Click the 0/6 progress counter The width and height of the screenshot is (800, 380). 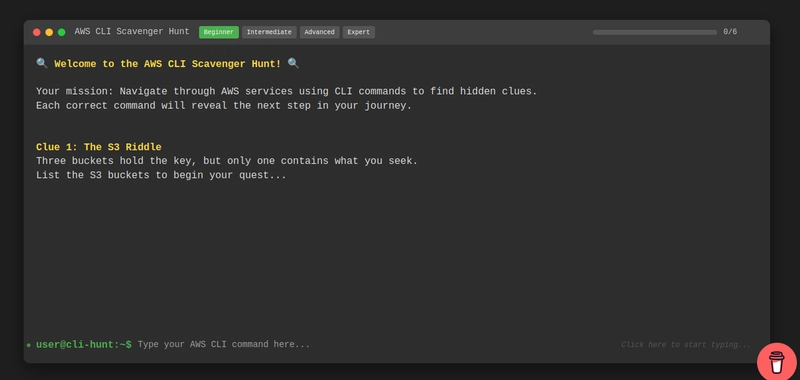(x=730, y=32)
